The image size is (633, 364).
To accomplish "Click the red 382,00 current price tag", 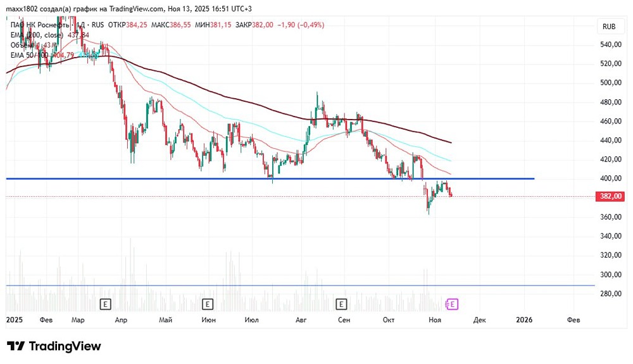I will click(611, 196).
